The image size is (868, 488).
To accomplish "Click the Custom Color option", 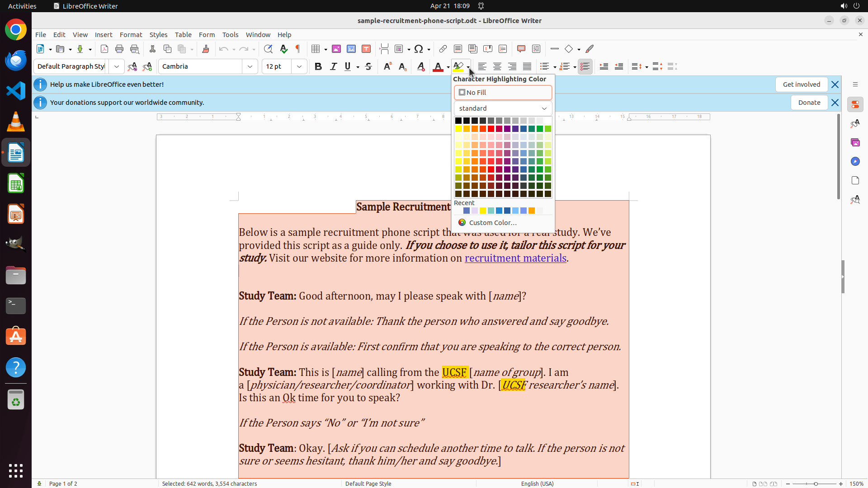I will pyautogui.click(x=492, y=222).
